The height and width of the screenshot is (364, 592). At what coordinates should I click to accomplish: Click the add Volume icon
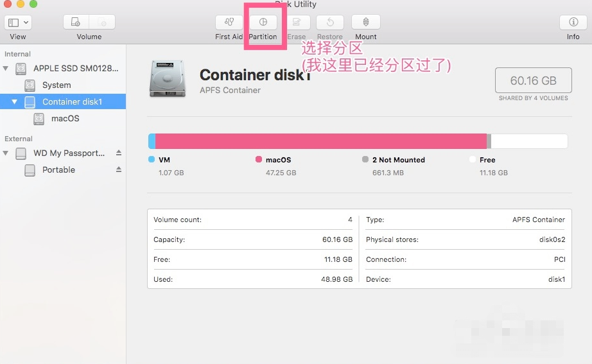(76, 22)
